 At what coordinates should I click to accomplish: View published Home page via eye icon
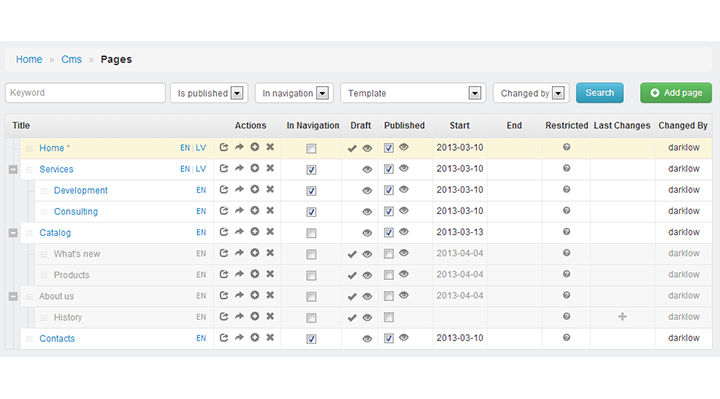click(x=404, y=147)
